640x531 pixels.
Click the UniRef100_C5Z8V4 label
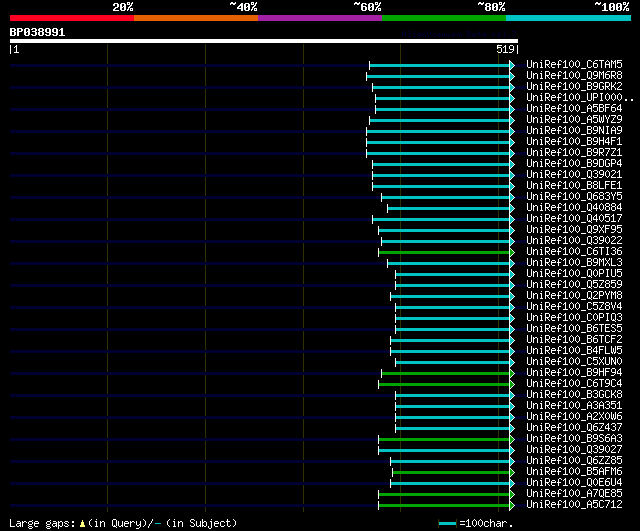(x=574, y=307)
